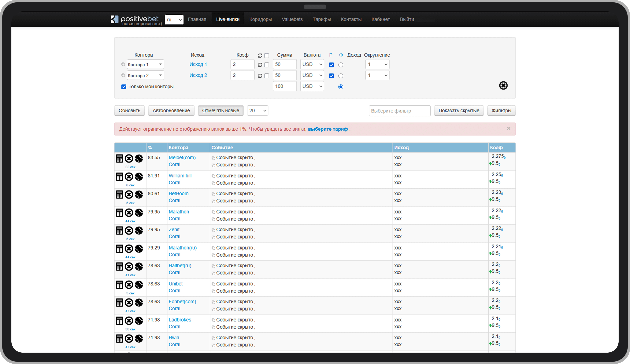Image resolution: width=630 pixels, height=364 pixels.
Task: Open the 20 rows count dropdown
Action: click(258, 111)
